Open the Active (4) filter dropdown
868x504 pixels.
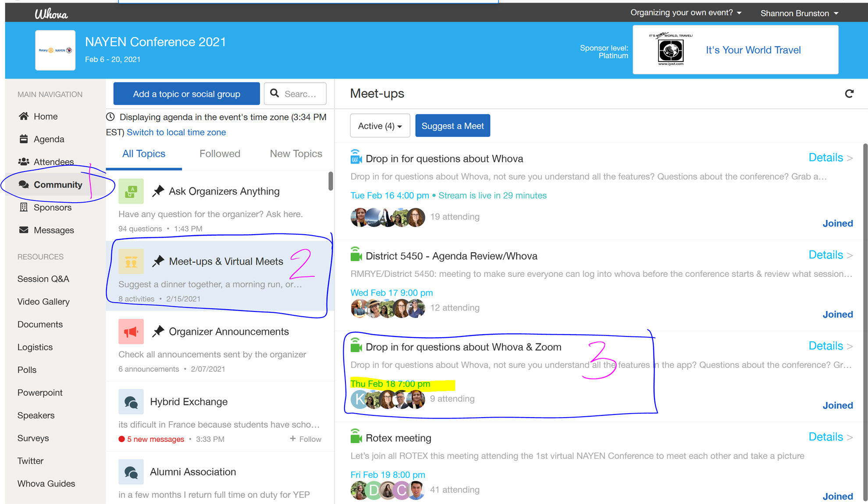click(380, 126)
